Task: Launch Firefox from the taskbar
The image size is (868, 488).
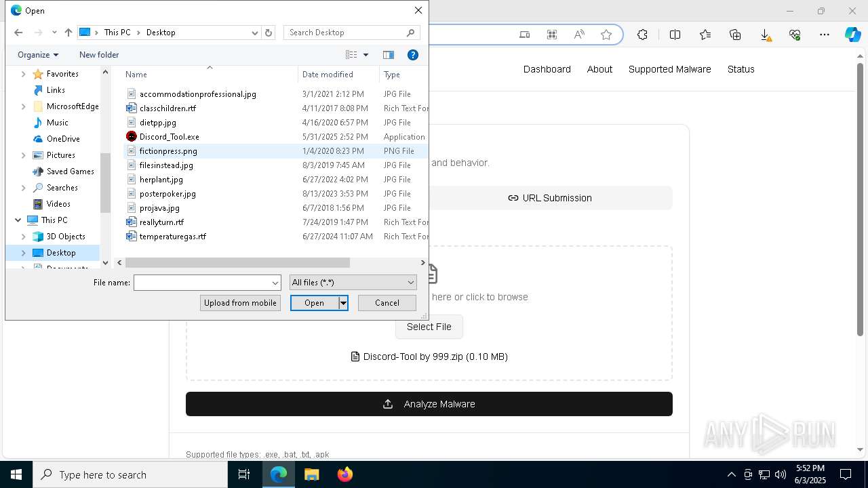Action: tap(344, 474)
